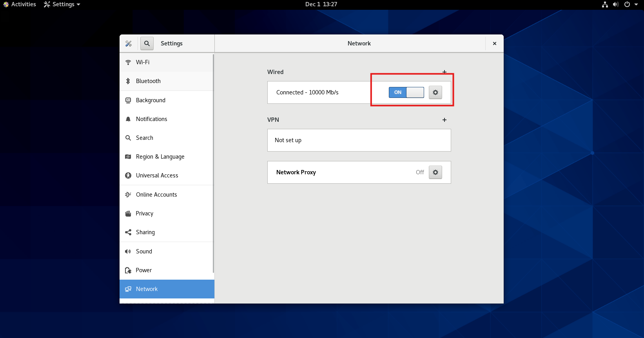The height and width of the screenshot is (338, 644).
Task: Add a wired profile with plus icon
Action: 444,72
